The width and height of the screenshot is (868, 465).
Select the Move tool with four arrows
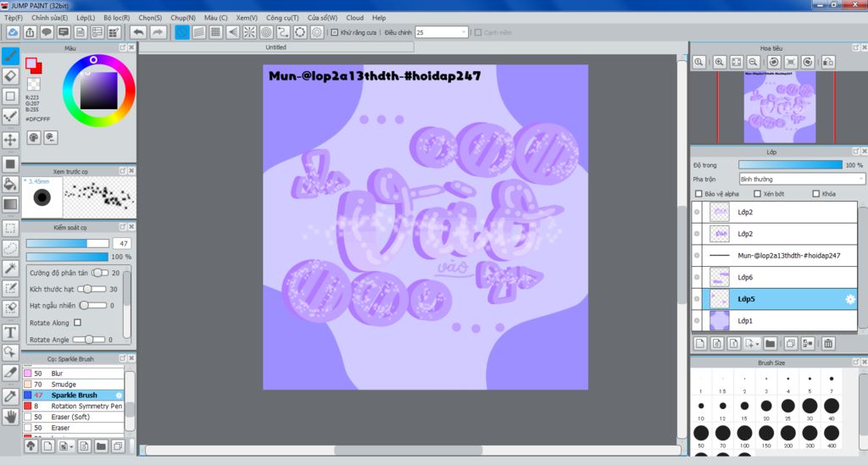[x=10, y=140]
